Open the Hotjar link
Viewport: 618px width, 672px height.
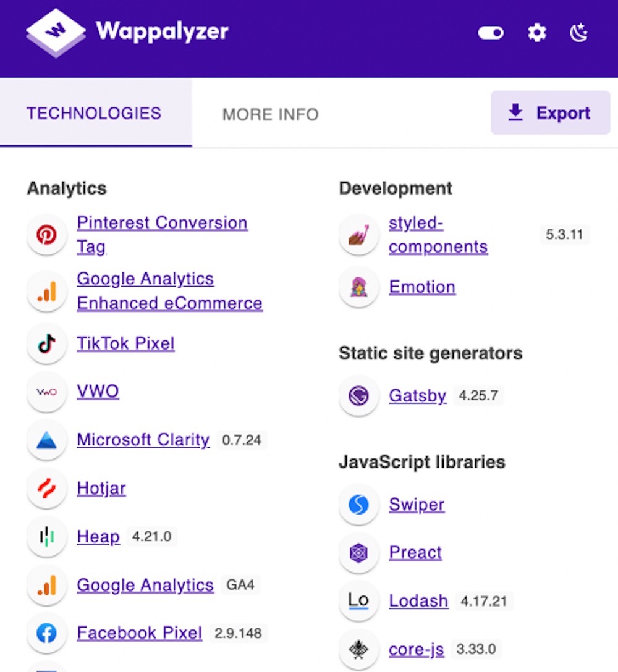[101, 489]
